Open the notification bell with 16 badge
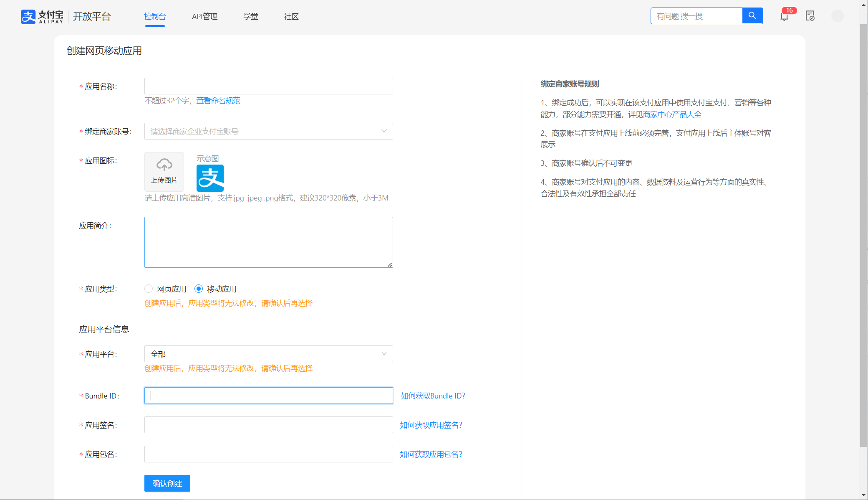Viewport: 868px width, 500px height. pyautogui.click(x=785, y=16)
